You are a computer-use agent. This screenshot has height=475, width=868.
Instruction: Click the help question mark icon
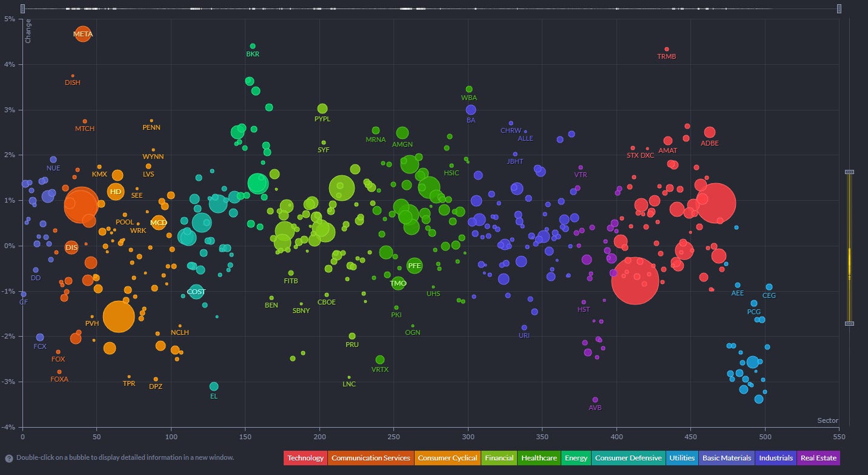(x=9, y=458)
